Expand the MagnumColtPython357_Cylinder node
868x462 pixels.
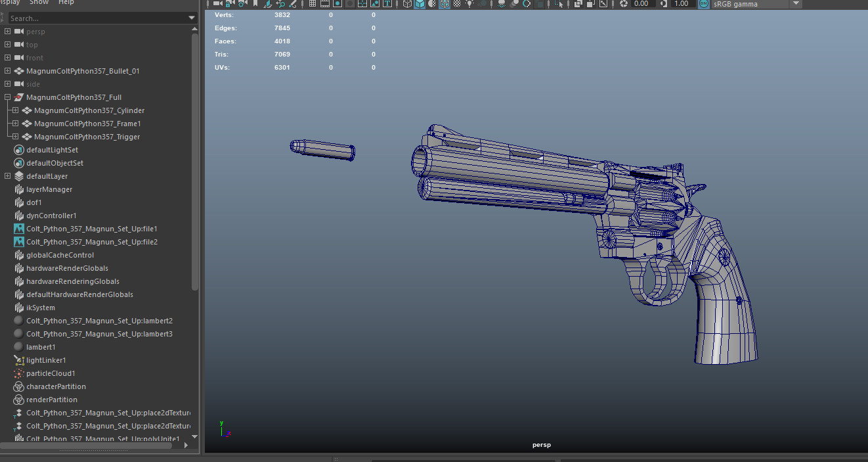14,110
